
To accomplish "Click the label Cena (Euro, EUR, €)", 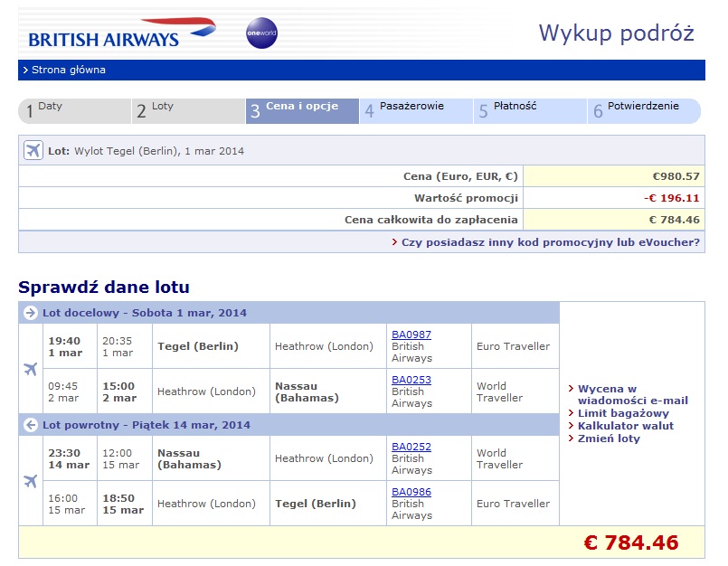I will [460, 176].
